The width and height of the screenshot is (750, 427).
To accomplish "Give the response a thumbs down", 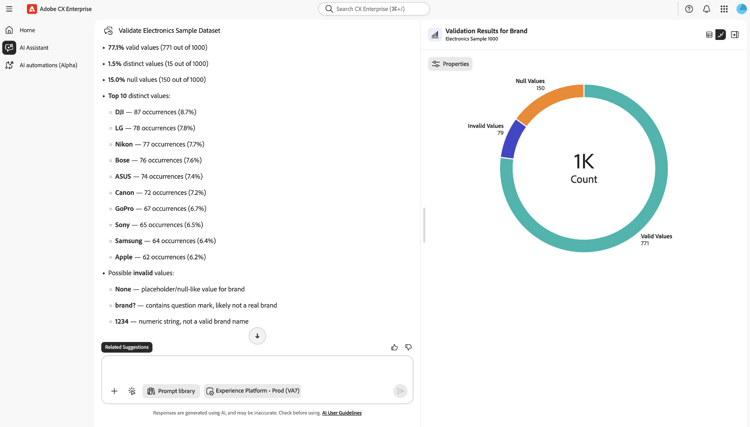I will 408,348.
